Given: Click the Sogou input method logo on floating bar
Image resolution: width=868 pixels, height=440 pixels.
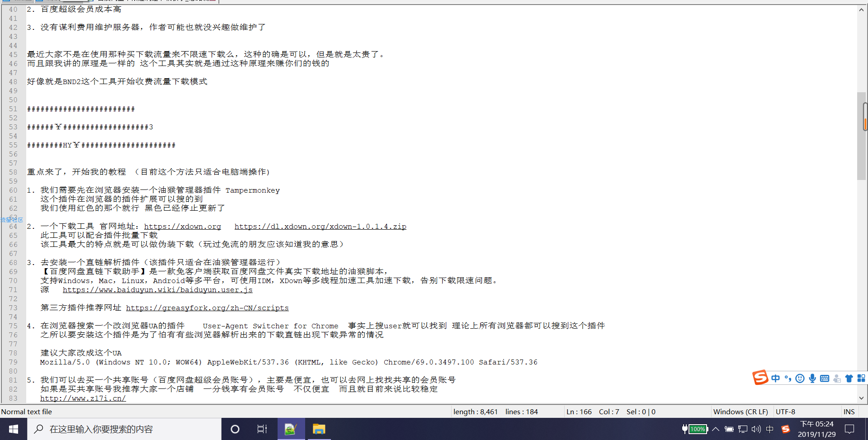Looking at the screenshot, I should pyautogui.click(x=760, y=378).
